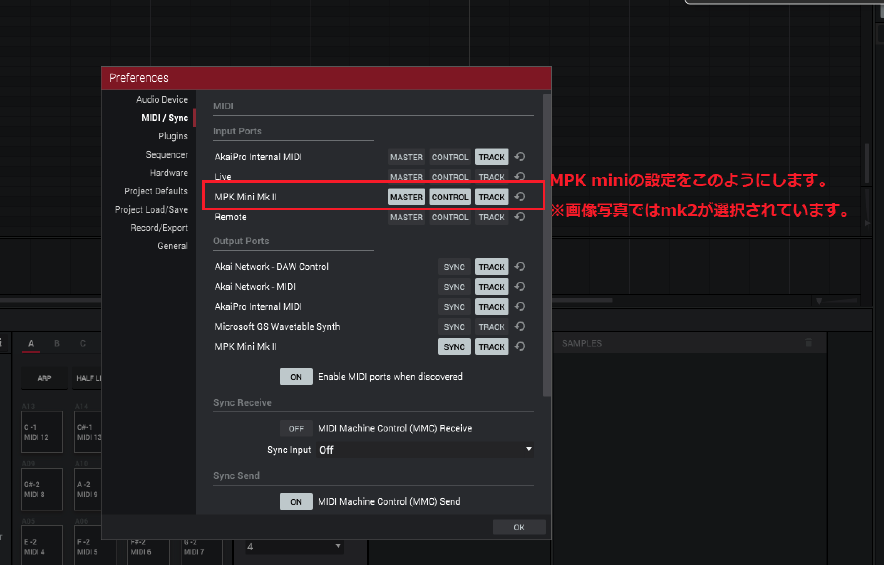Toggle TRACK for Akai Network - MIDI output

(492, 287)
